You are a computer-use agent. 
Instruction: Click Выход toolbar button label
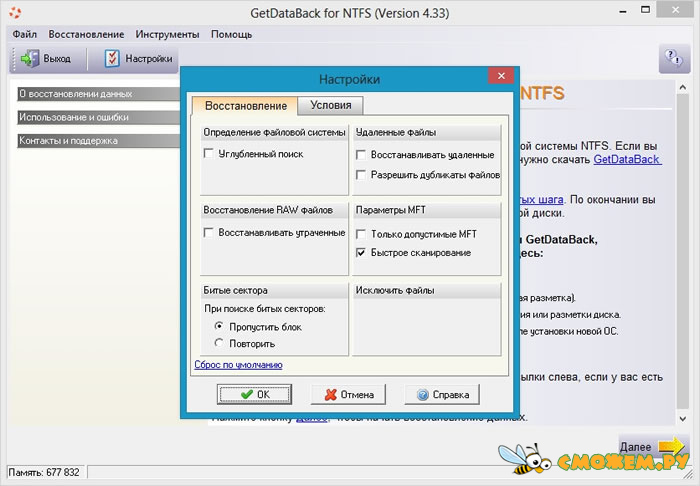tap(57, 58)
